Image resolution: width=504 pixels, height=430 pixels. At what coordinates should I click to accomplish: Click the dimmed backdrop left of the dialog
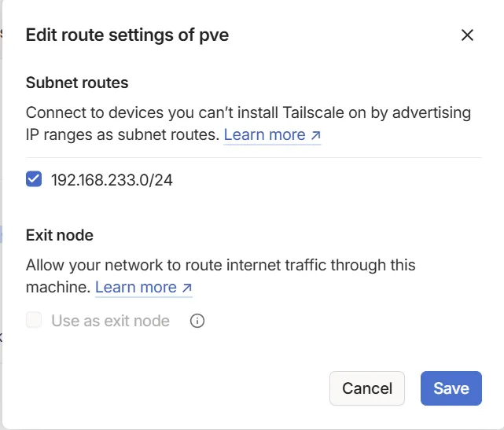tap(1, 236)
